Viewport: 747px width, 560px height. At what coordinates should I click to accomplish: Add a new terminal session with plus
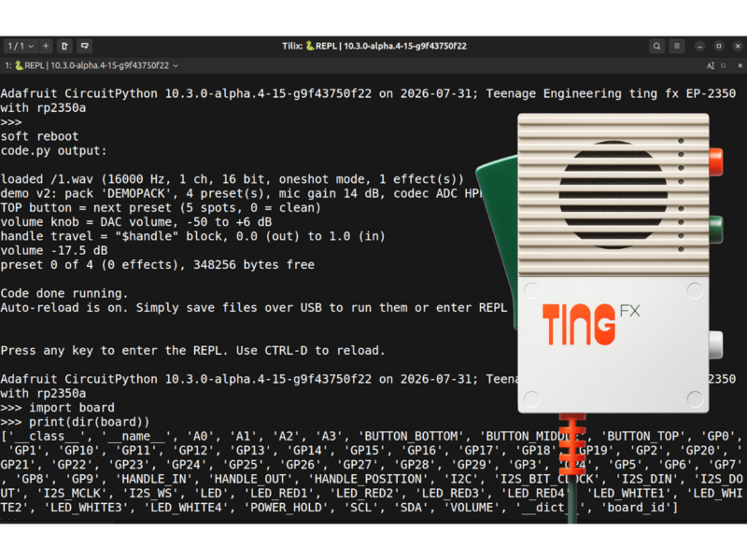[x=46, y=46]
